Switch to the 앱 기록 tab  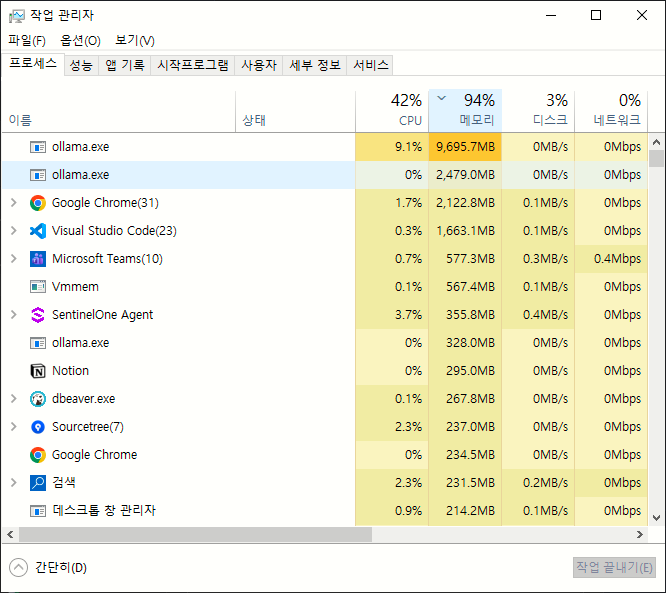point(124,65)
